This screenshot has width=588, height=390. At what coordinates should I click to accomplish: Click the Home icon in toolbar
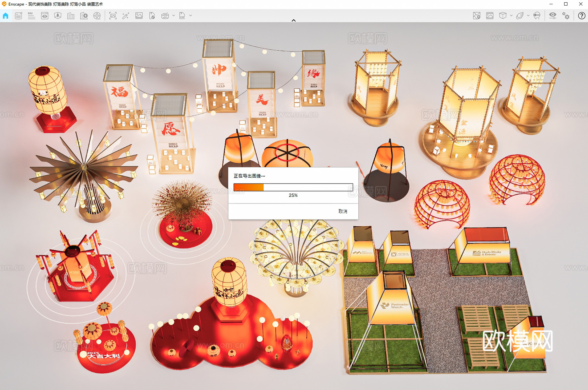tap(6, 16)
